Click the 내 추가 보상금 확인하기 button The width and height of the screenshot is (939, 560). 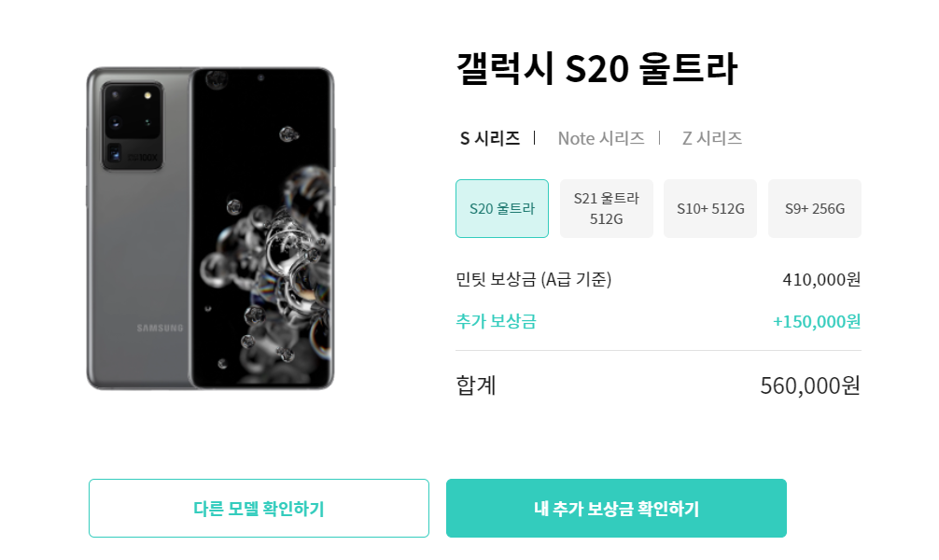(x=616, y=508)
